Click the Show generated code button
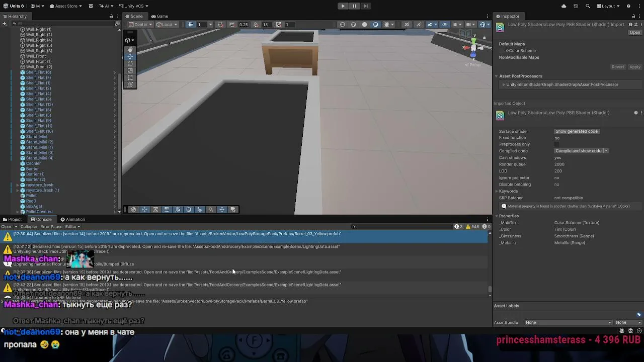 click(x=577, y=131)
